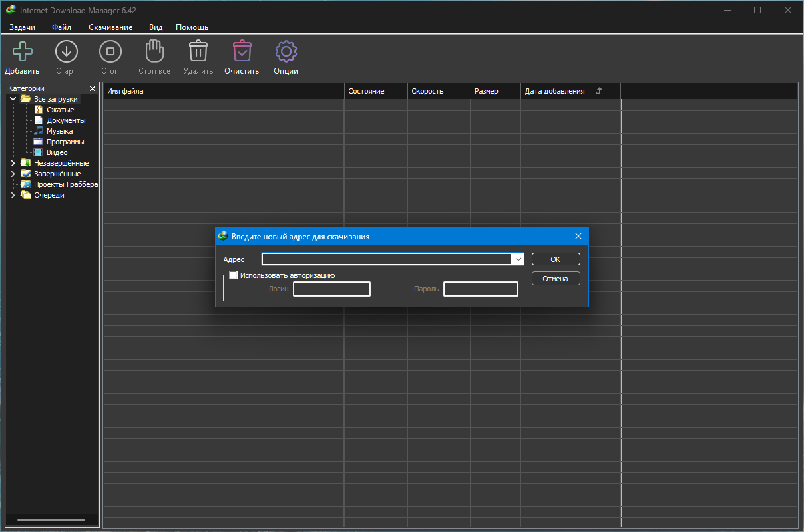Screen dimensions: 804x532
Task: Expand the Незавершённые tree node
Action: (x=13, y=163)
